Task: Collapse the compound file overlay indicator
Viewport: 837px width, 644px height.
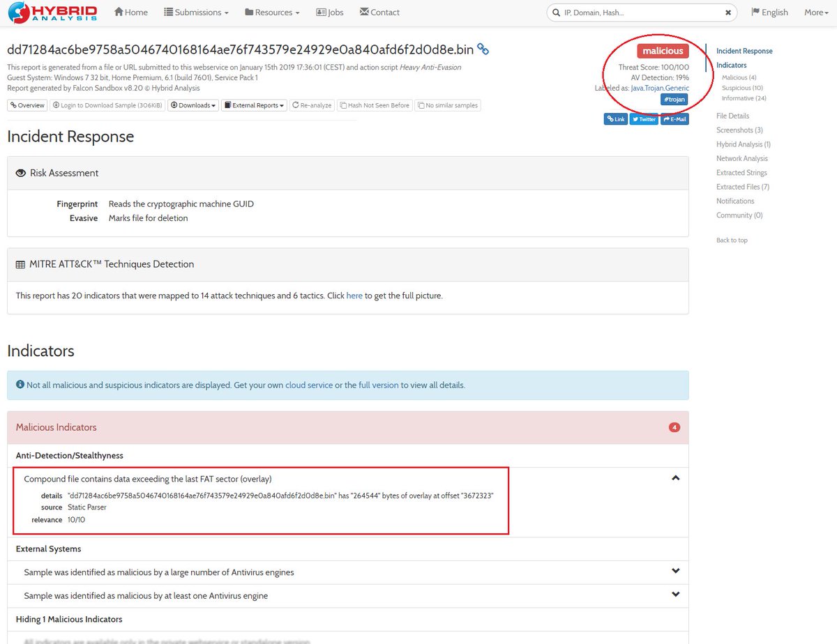Action: [x=675, y=478]
